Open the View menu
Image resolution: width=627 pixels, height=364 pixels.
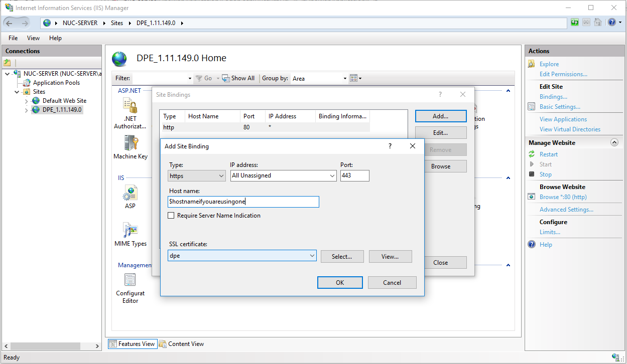(x=33, y=38)
